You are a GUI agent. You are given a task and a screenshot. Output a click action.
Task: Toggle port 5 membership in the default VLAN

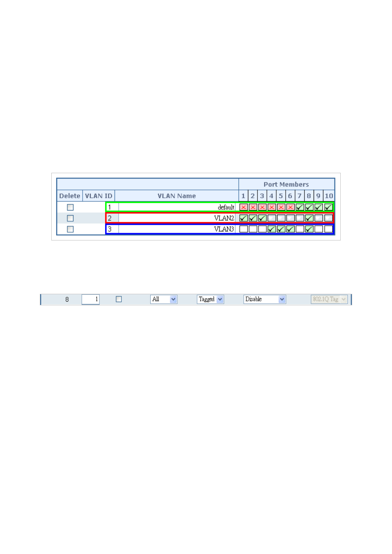pos(281,207)
